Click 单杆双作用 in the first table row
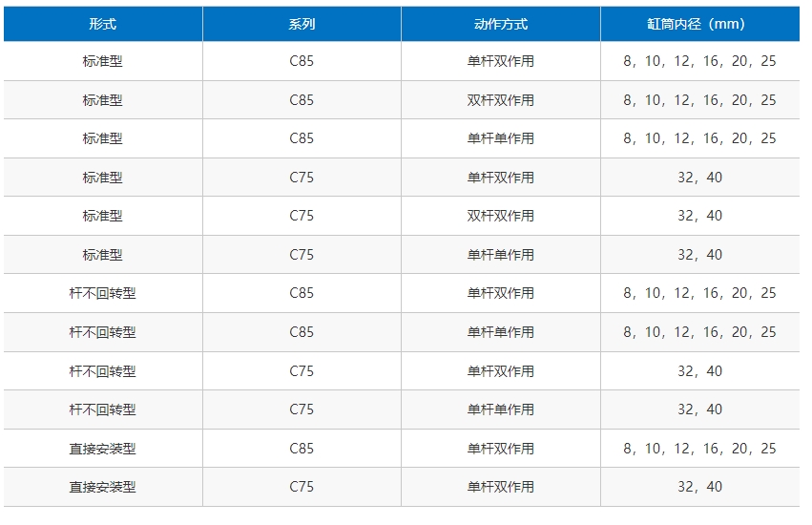Viewport: 812px width, 525px height. pos(501,61)
